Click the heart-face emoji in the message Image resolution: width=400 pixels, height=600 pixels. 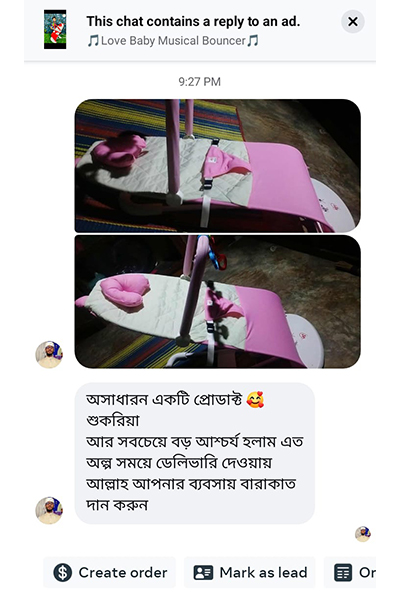[255, 399]
